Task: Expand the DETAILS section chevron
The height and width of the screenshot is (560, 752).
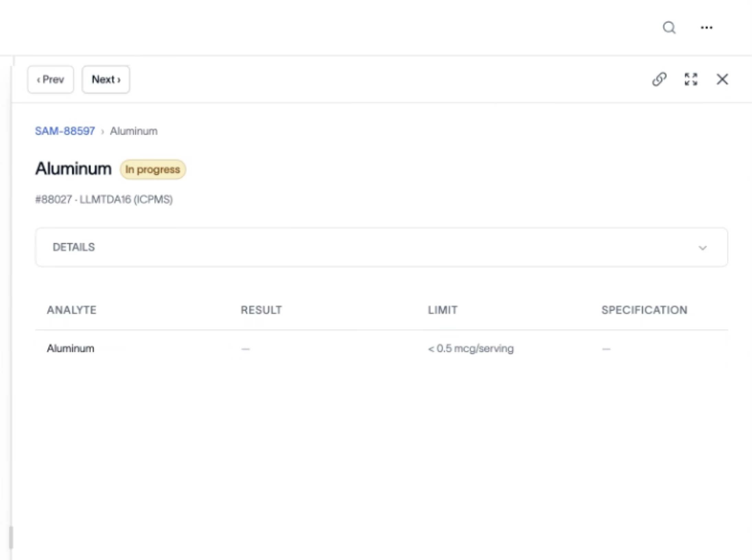Action: [703, 247]
